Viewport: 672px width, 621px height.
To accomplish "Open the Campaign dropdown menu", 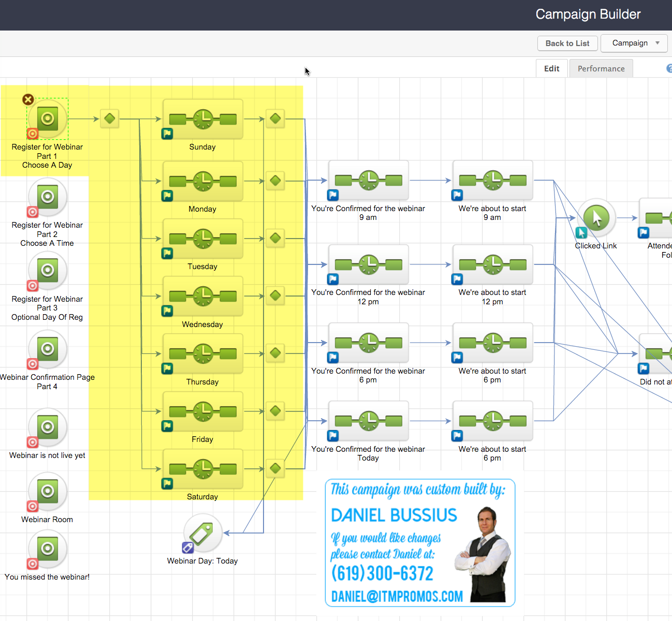I will 634,43.
